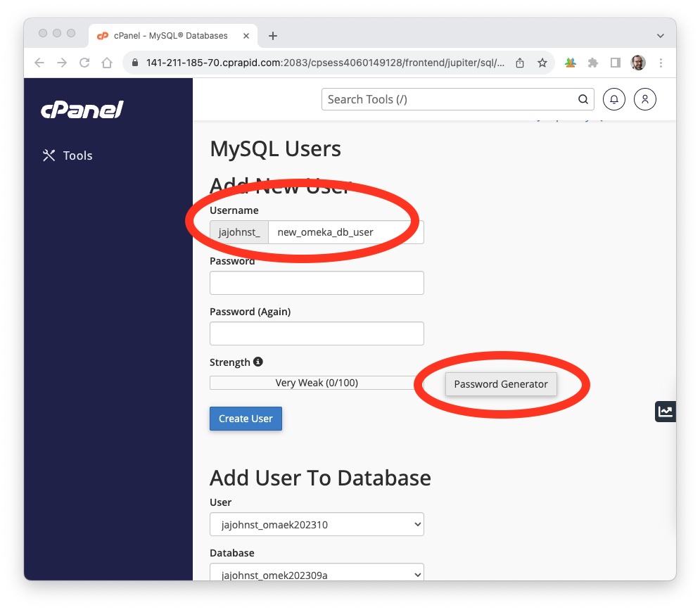Open the statistics chart side icon
This screenshot has height=610, width=700.
(665, 412)
